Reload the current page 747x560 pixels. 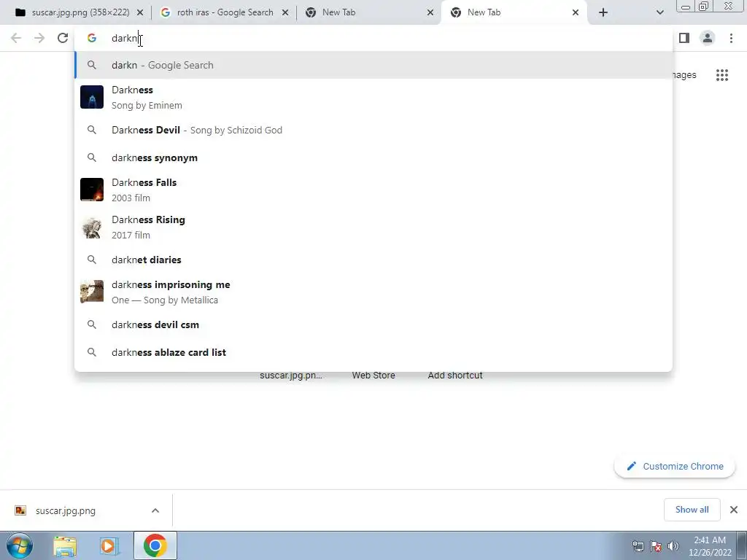pos(63,38)
